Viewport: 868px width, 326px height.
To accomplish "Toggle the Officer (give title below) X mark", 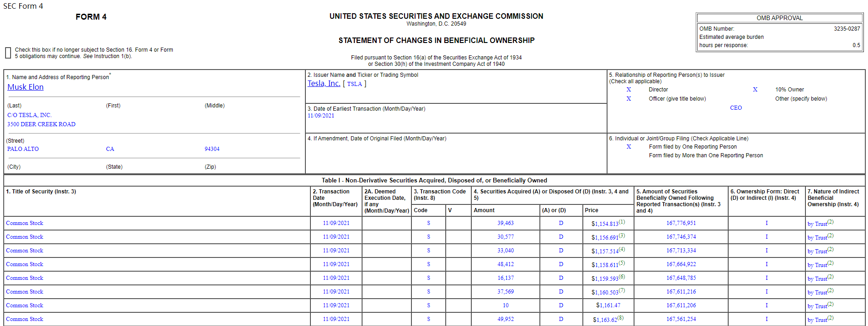I will (628, 99).
